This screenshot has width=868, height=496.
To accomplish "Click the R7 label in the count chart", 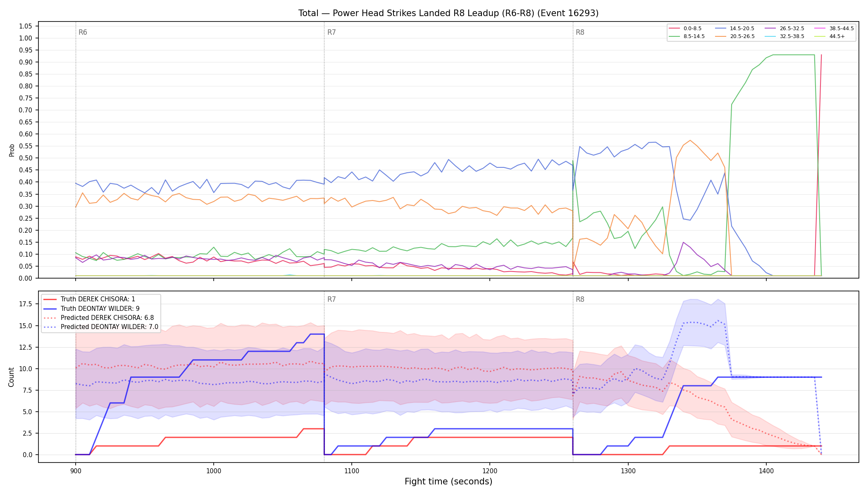I will (331, 299).
